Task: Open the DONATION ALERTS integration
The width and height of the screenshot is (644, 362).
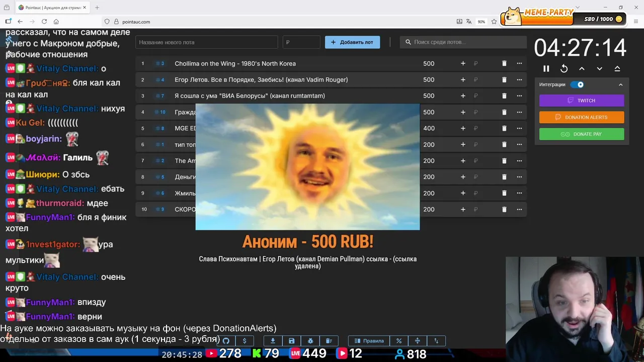Action: (582, 117)
